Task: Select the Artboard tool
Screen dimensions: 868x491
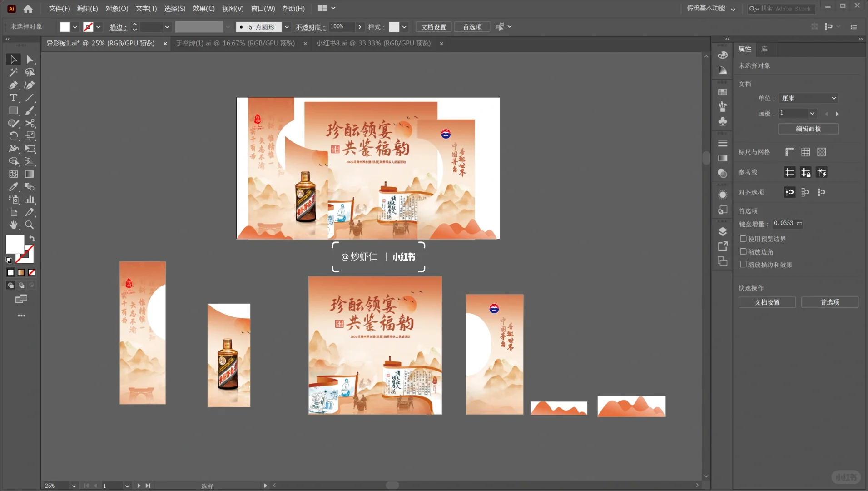Action: coord(13,212)
